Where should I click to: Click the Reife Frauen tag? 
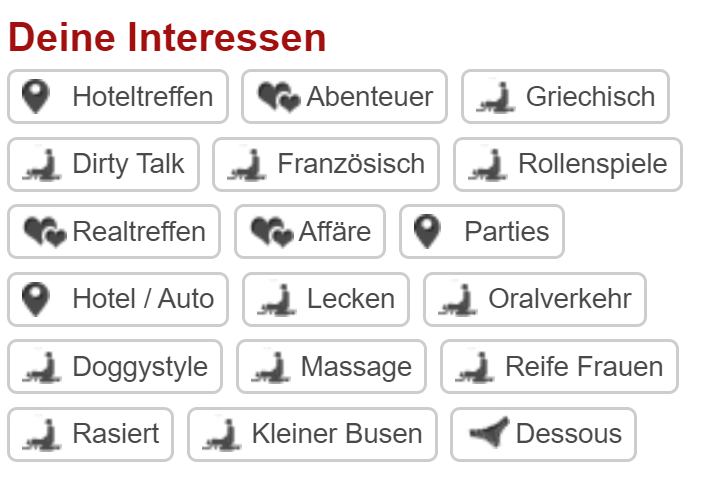tap(559, 367)
